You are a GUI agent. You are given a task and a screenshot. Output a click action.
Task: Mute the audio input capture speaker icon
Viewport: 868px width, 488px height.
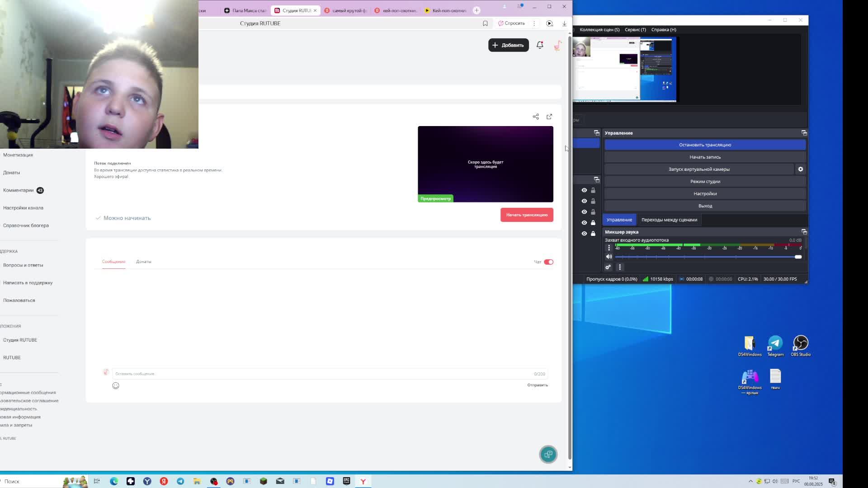point(609,257)
